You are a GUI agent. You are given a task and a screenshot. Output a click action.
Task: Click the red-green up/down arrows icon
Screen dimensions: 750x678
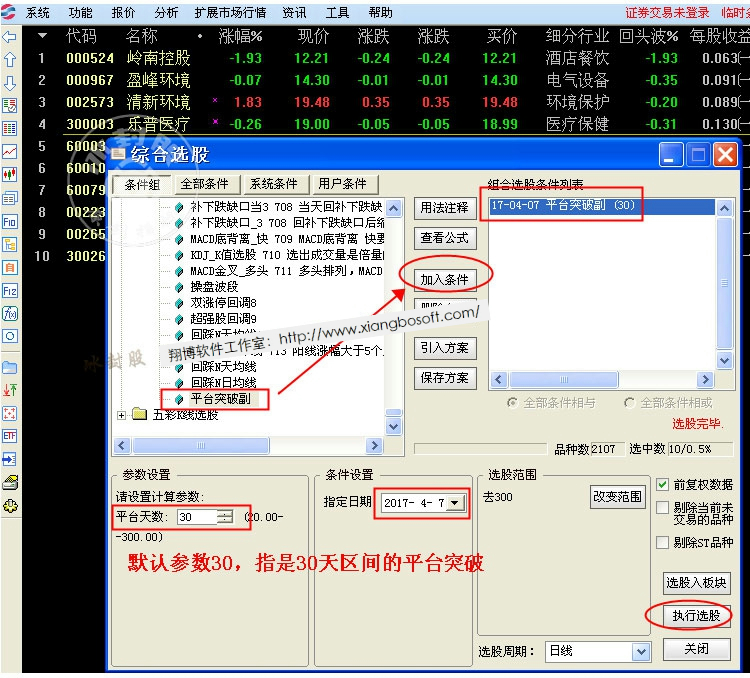click(10, 390)
